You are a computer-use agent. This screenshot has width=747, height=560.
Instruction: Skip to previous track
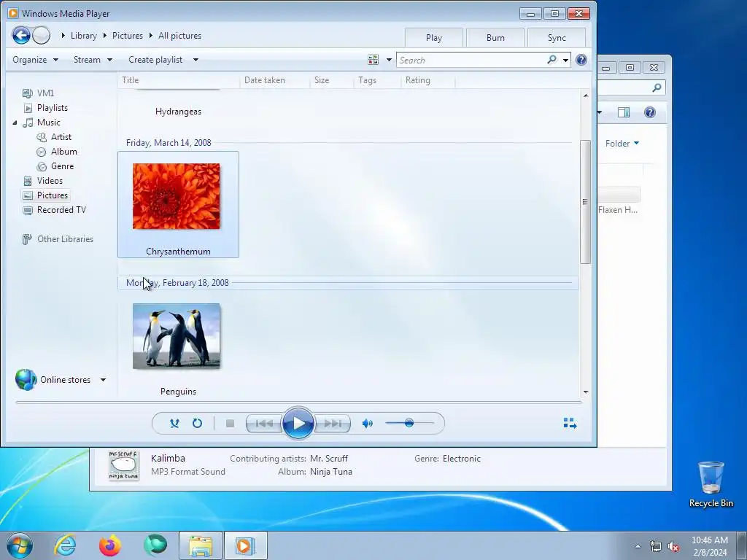click(x=264, y=424)
